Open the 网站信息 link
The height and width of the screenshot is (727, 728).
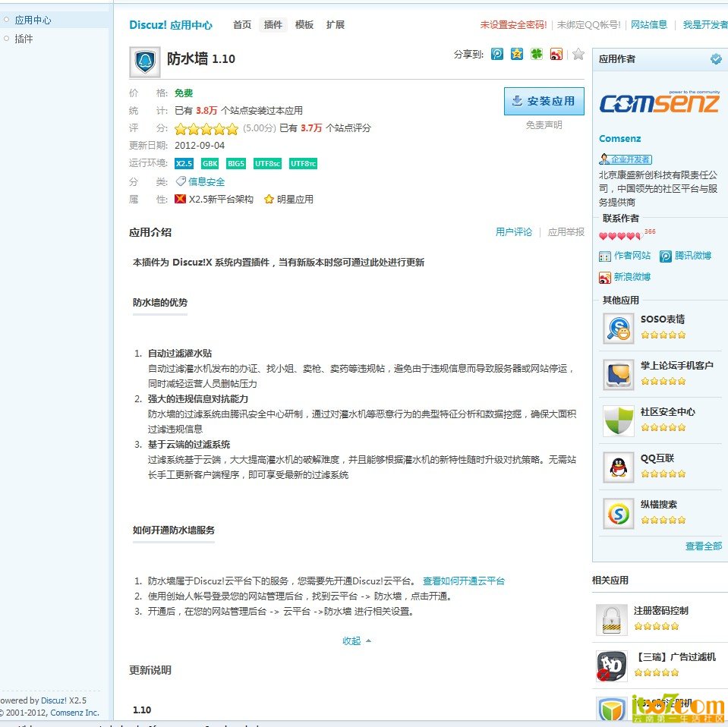(648, 25)
